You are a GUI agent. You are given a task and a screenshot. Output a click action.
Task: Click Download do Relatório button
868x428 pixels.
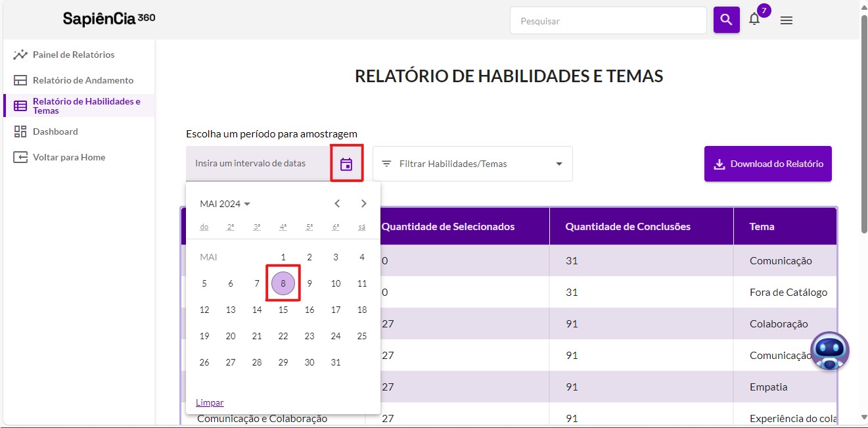pyautogui.click(x=768, y=164)
